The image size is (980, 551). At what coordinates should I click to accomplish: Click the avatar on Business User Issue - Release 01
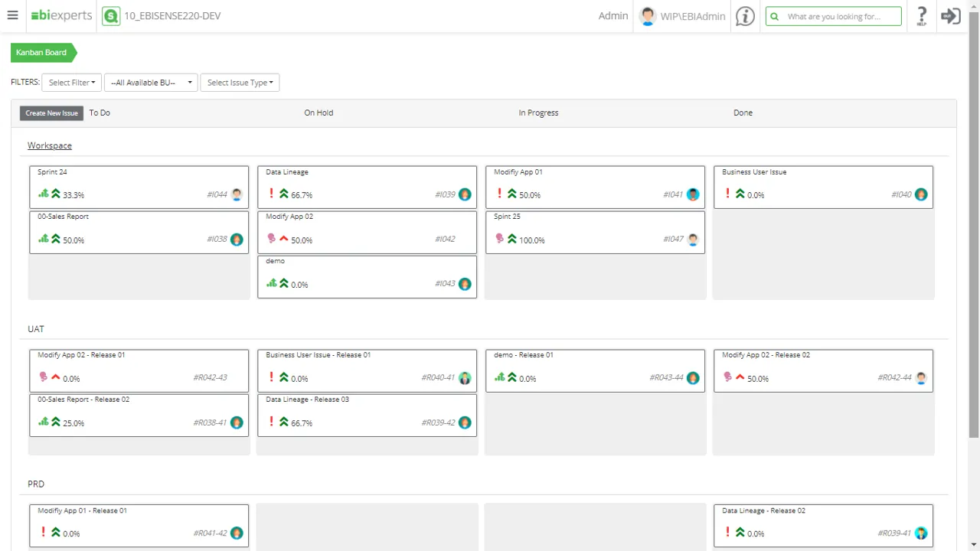click(x=465, y=378)
